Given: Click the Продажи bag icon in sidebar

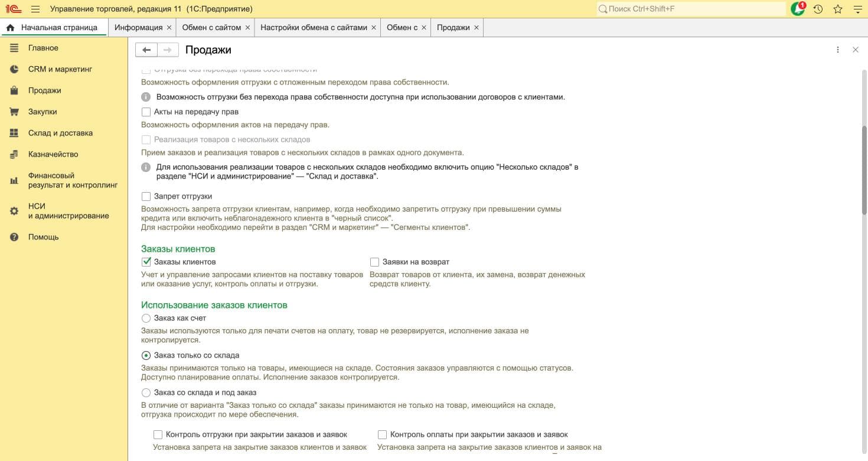Looking at the screenshot, I should (14, 90).
